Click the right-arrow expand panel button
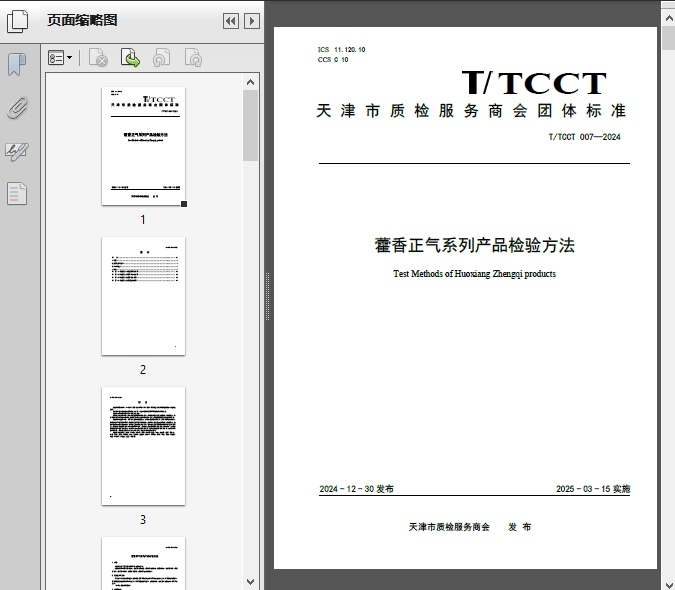Screen dimensions: 675x590 (x=252, y=21)
